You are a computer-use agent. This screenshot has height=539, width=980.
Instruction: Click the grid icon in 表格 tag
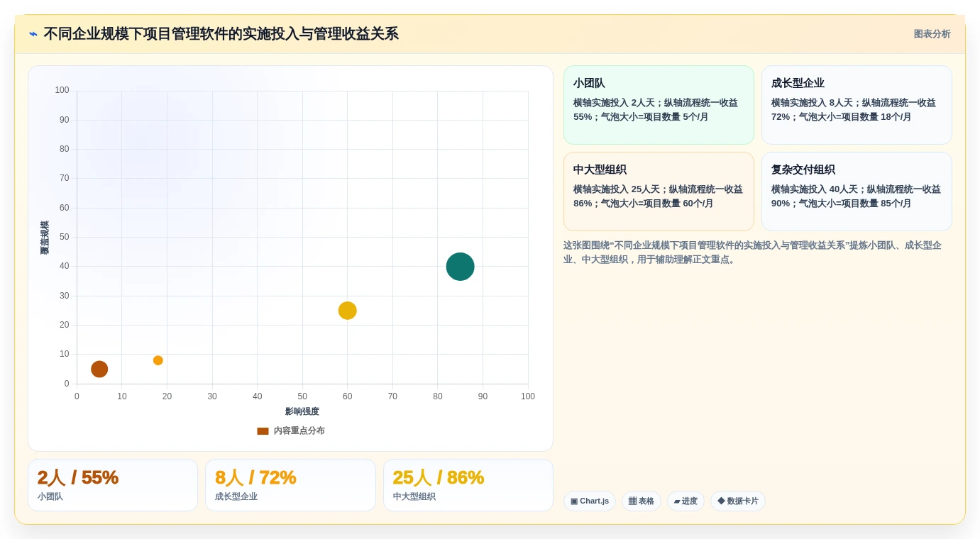632,501
